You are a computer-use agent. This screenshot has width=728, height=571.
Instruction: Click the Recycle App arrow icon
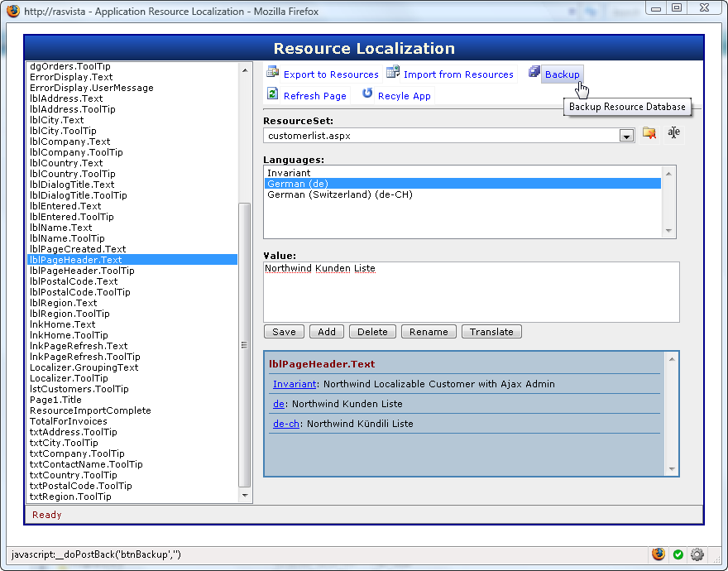367,93
